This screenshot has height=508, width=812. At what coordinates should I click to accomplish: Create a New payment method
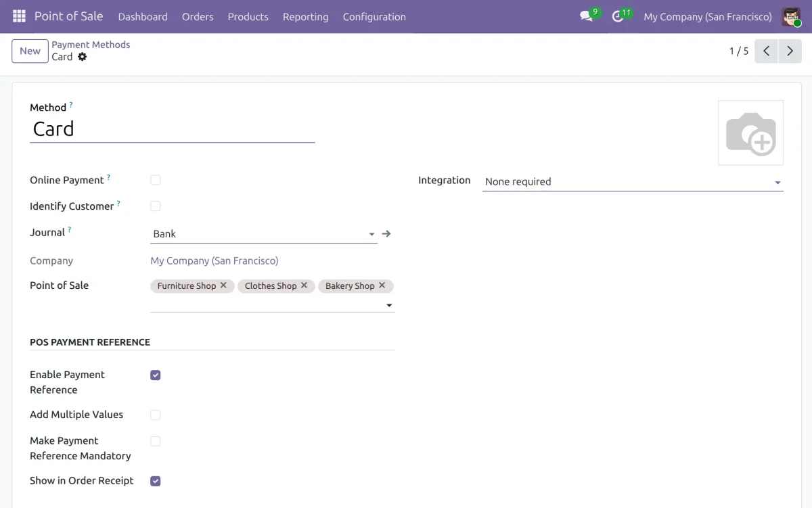coord(30,51)
